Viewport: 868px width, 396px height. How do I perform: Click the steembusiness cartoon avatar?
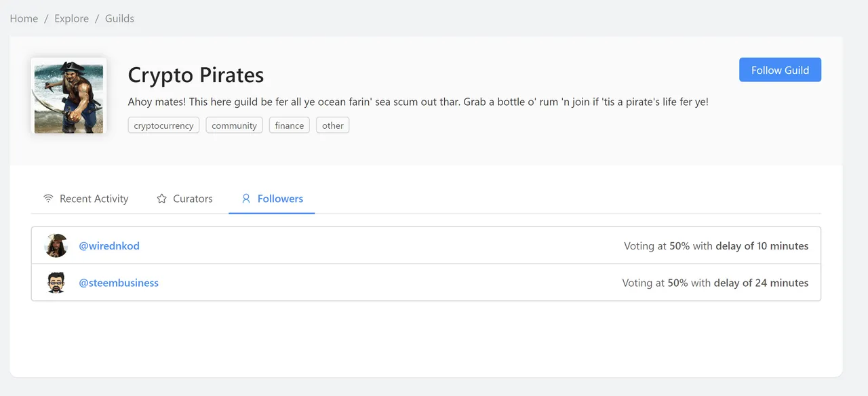[56, 283]
